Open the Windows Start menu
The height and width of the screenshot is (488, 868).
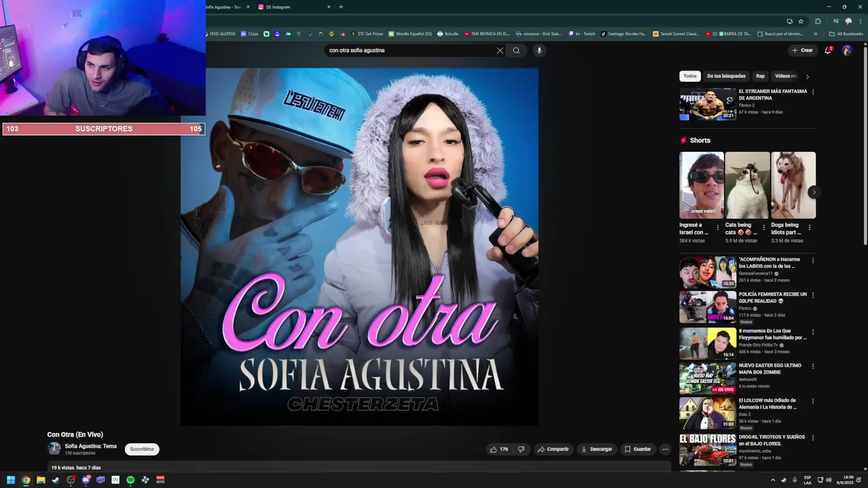click(11, 480)
